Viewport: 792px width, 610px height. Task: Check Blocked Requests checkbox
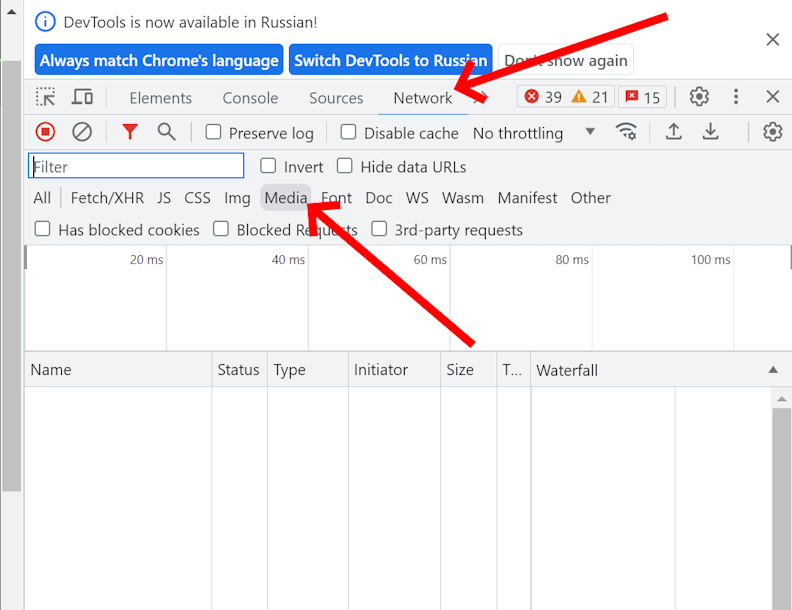221,229
